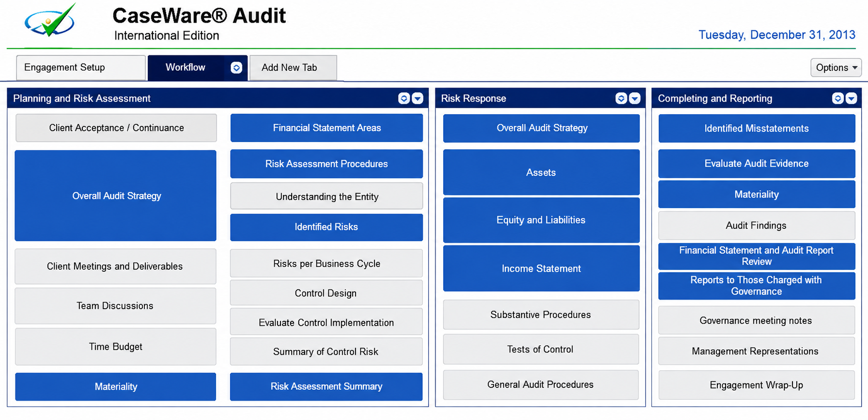Open Substantive Procedures
This screenshot has height=420, width=868.
541,315
